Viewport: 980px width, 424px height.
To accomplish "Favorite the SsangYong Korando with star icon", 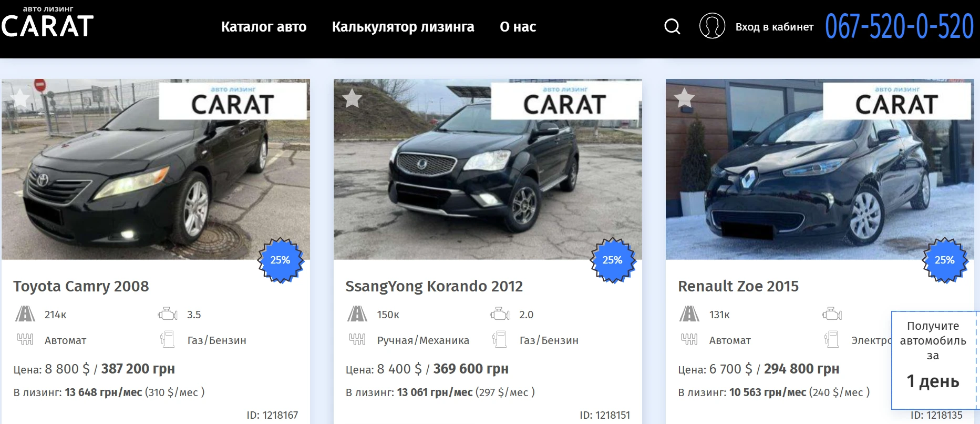I will point(352,98).
